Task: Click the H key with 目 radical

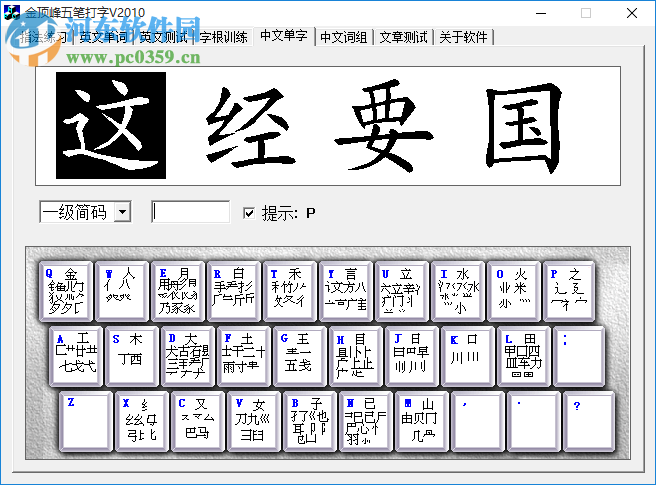Action: pos(356,356)
